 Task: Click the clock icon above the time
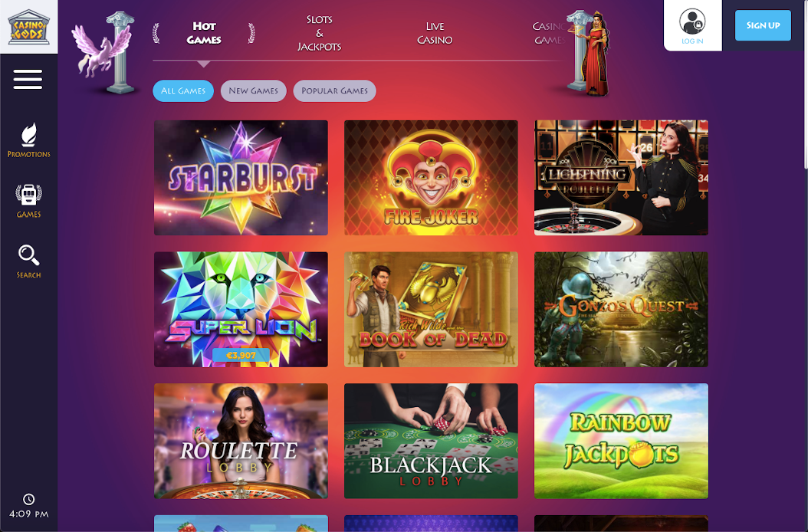[x=29, y=499]
